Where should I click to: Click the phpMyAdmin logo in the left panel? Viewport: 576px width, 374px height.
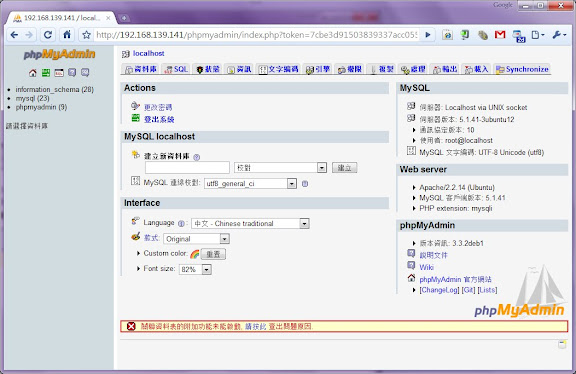coord(59,54)
